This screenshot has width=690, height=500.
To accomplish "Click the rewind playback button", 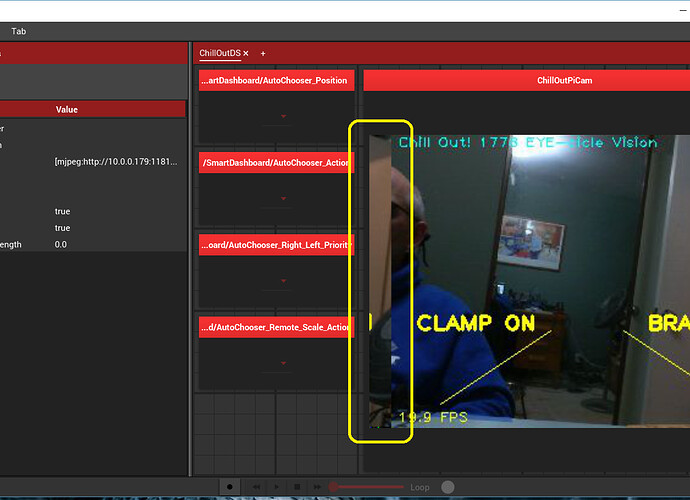I will [x=256, y=487].
